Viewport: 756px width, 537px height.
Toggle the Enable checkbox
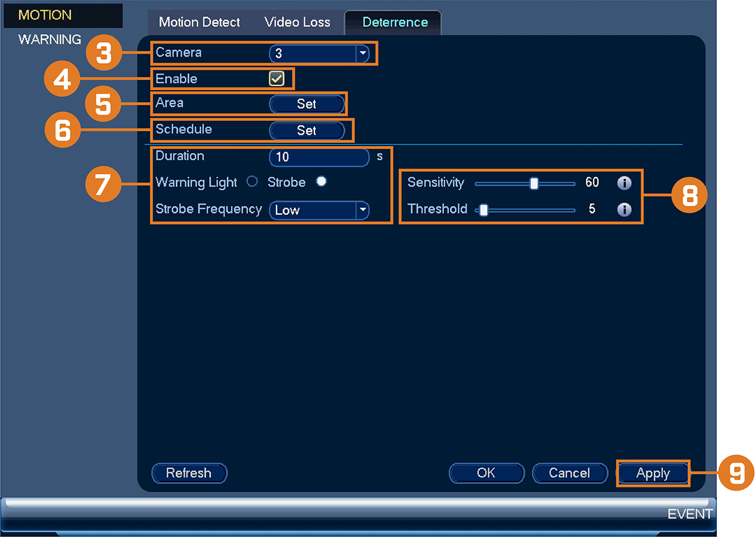pos(277,79)
